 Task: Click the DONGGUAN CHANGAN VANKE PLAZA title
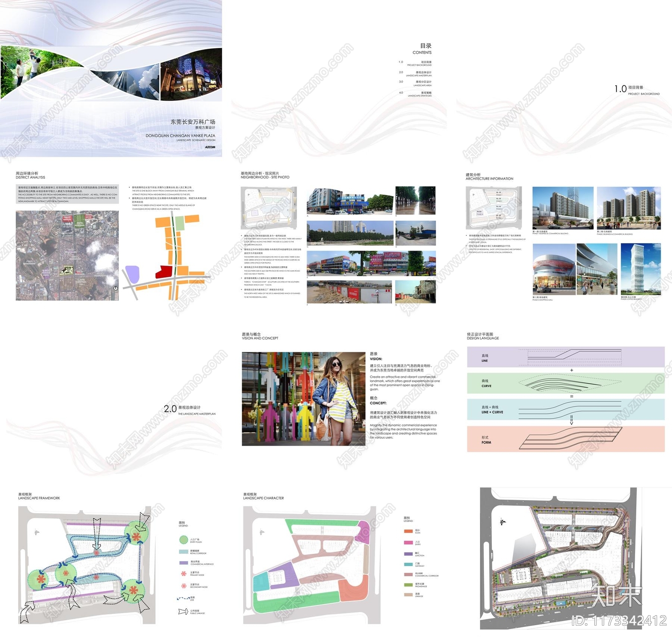180,136
